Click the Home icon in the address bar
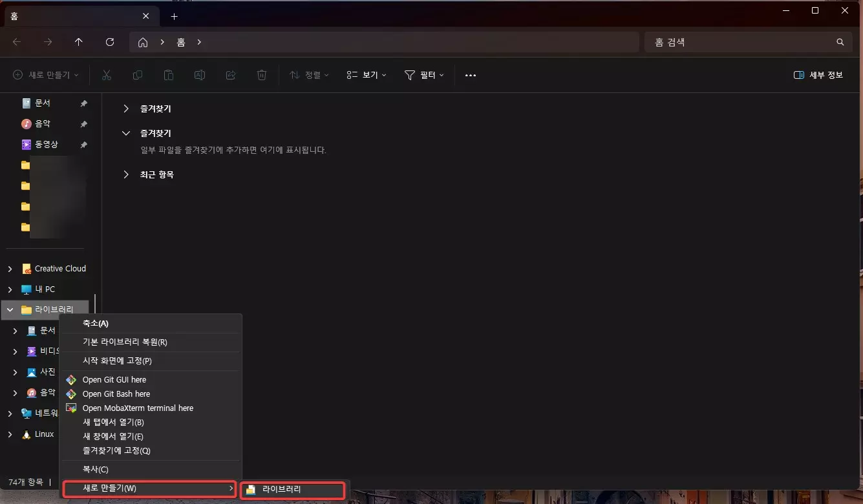Screen dimensions: 863x504 tap(142, 41)
